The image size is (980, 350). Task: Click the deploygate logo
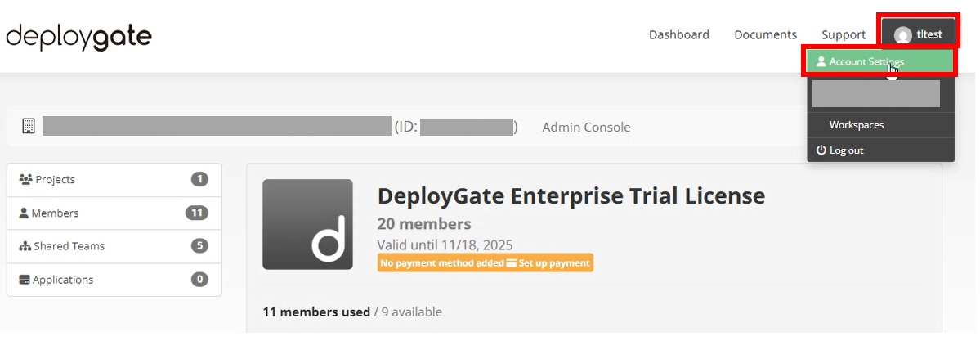[x=78, y=37]
